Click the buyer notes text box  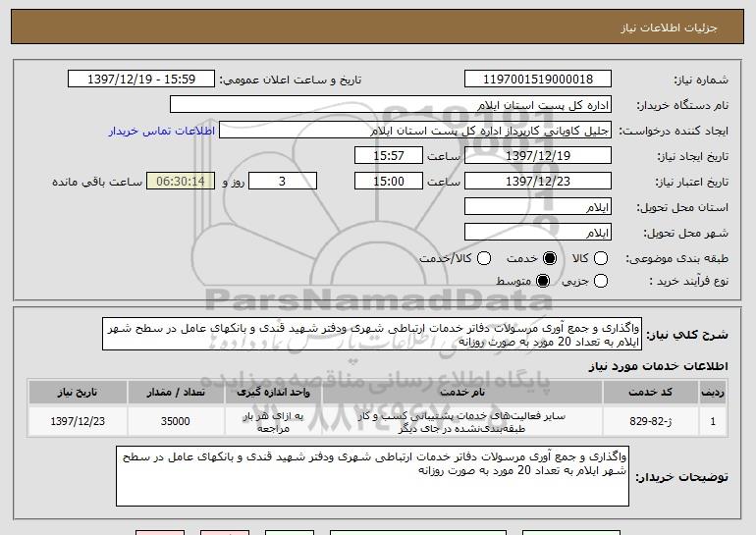point(372,476)
